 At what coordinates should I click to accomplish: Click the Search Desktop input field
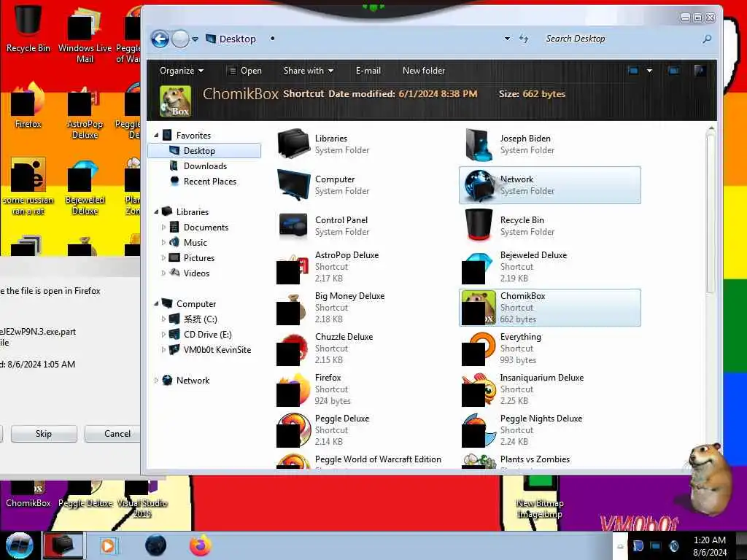(x=619, y=39)
